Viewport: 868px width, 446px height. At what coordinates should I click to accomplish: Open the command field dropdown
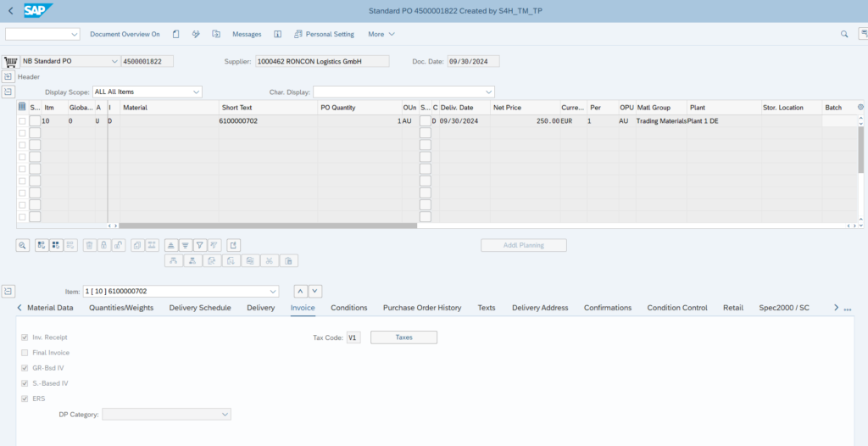[x=75, y=35]
